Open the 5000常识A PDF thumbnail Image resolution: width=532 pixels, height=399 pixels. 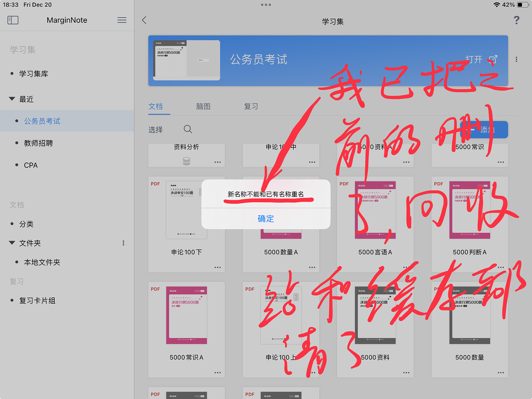[187, 315]
